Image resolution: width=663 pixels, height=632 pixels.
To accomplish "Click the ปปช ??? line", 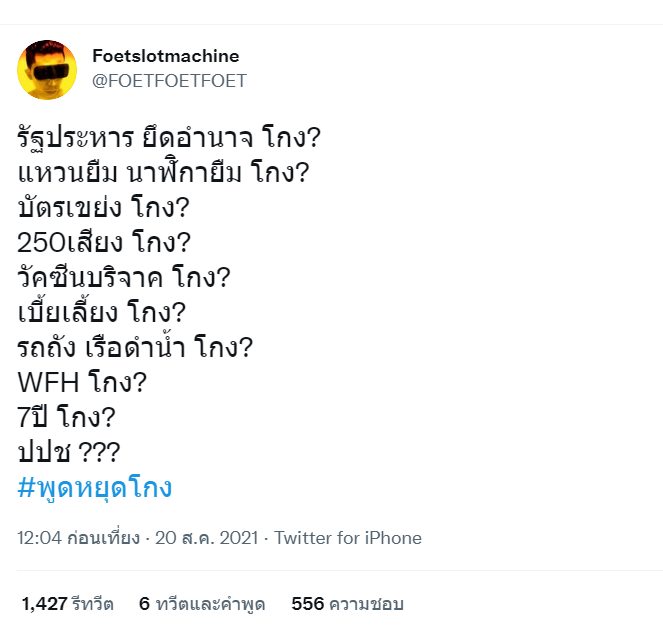I will [68, 453].
